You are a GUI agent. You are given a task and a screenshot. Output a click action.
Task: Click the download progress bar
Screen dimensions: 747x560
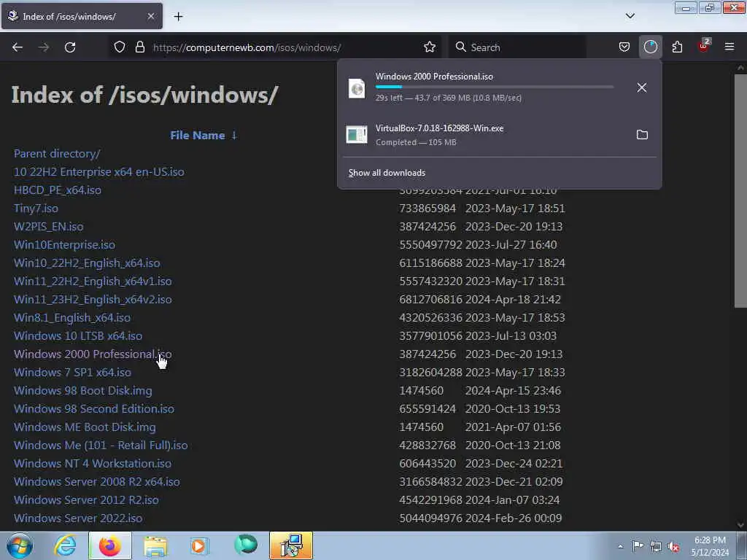point(495,87)
